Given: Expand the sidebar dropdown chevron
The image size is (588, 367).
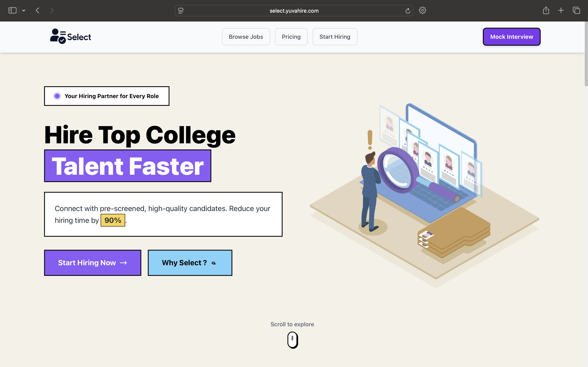Looking at the screenshot, I should tap(23, 10).
